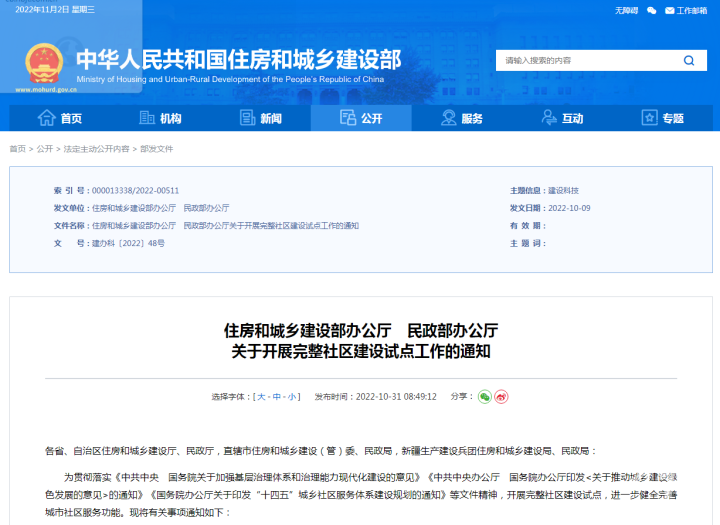Set font size to 小 (small)
Screen dimensions: 720x525
click(x=292, y=397)
